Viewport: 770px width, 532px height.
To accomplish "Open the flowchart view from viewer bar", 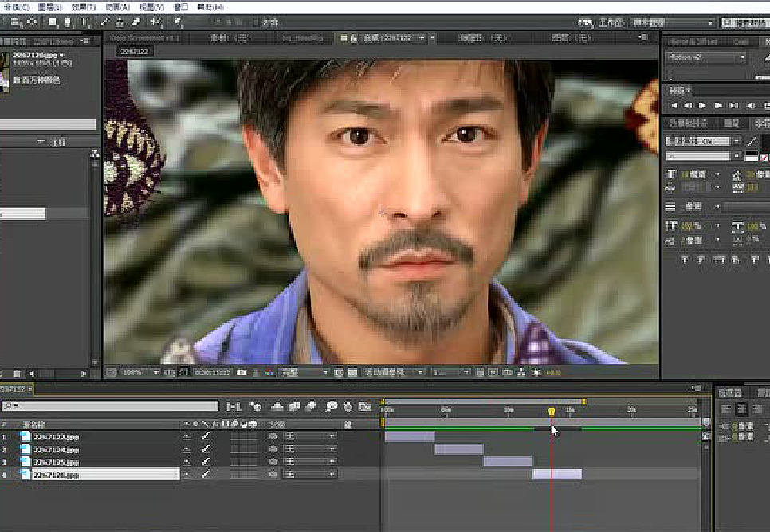I will click(x=521, y=373).
